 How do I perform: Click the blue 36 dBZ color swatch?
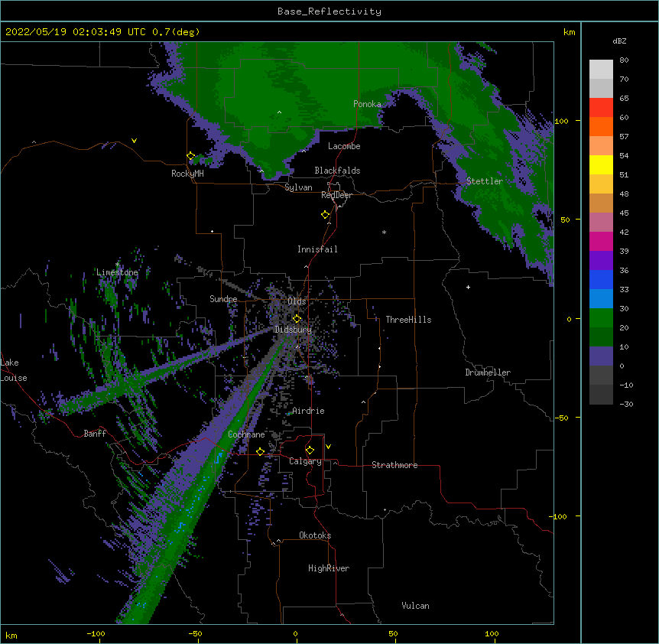coord(601,279)
